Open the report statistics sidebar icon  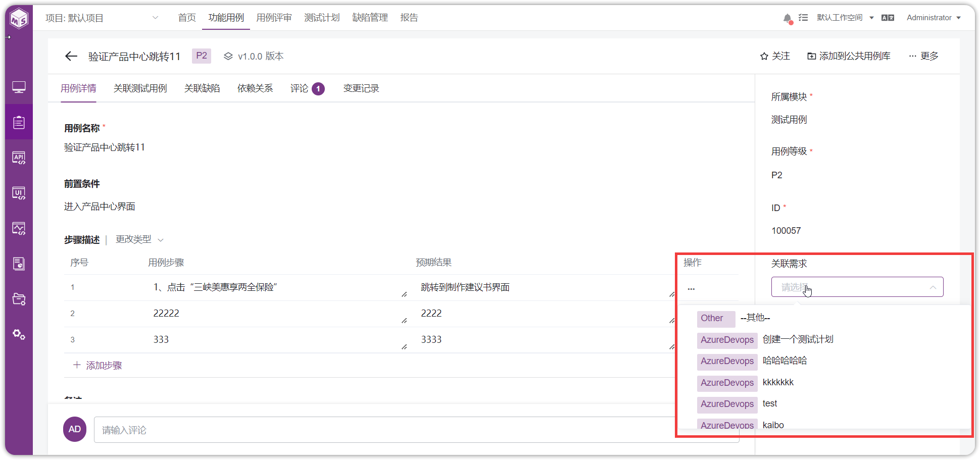(x=19, y=264)
